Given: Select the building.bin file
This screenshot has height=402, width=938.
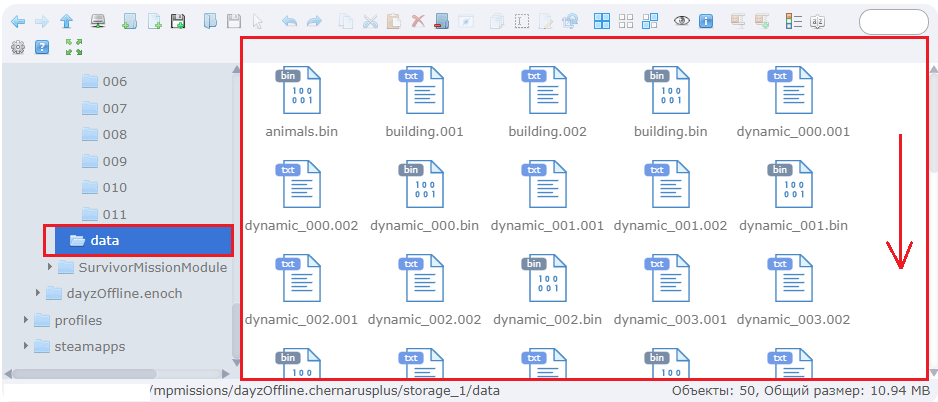Looking at the screenshot, I should 670,103.
